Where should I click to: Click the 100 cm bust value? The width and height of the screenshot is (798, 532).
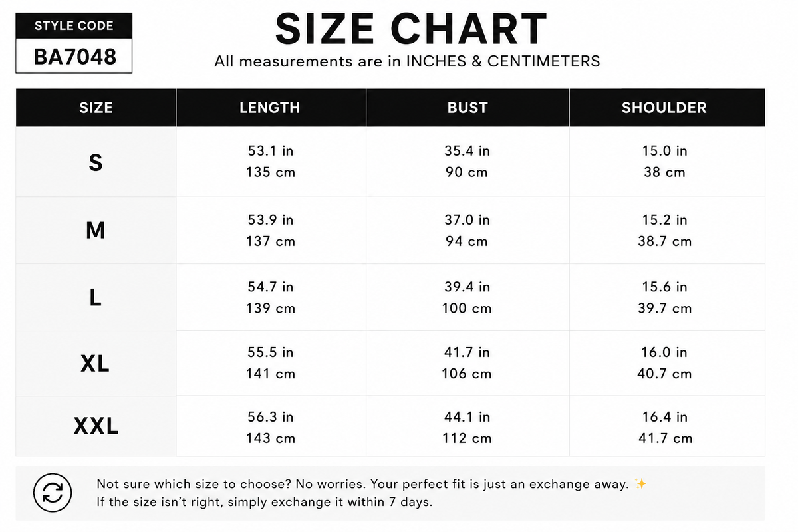pyautogui.click(x=467, y=308)
